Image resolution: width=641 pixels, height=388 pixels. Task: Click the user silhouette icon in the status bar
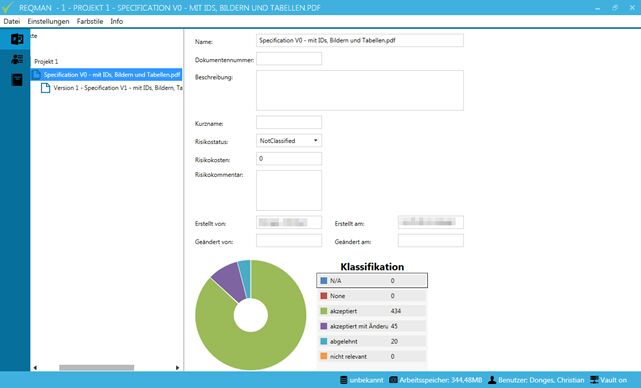(492, 380)
